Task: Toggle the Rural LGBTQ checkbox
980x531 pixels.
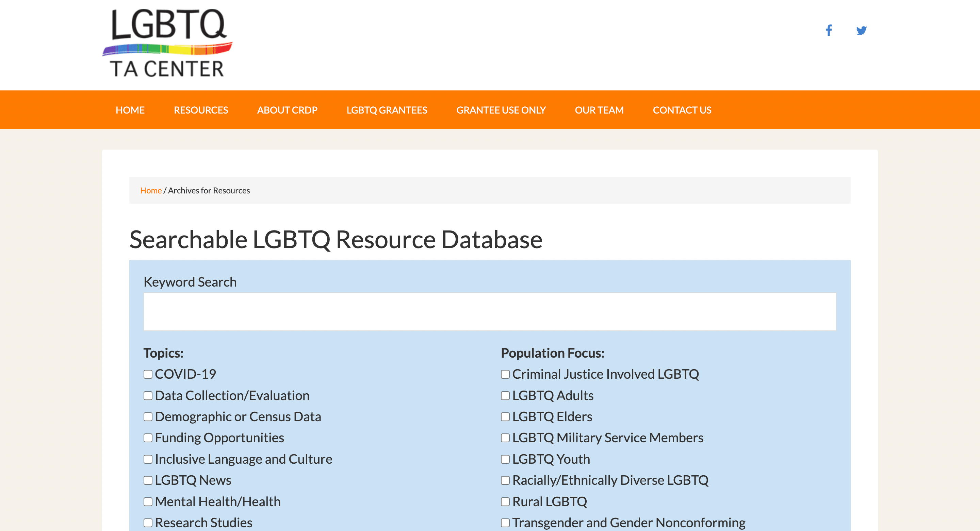Action: (x=505, y=502)
